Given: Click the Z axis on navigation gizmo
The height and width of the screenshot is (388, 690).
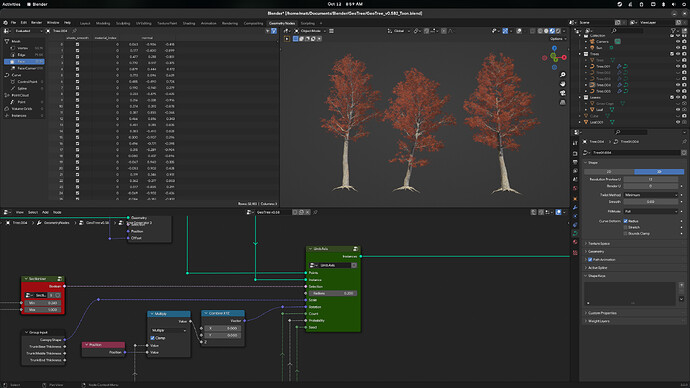Looking at the screenshot, I should (x=554, y=48).
